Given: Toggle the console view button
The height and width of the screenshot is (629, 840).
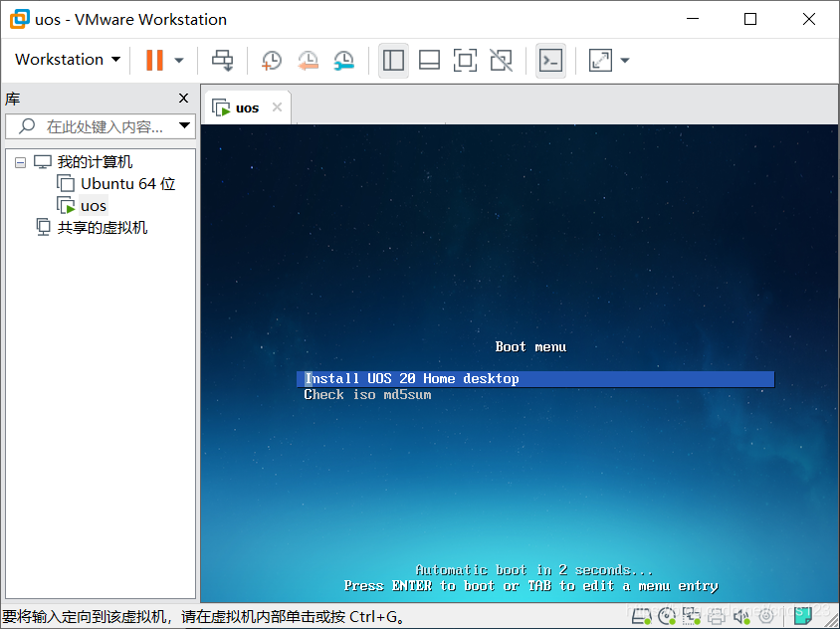Looking at the screenshot, I should (x=550, y=60).
